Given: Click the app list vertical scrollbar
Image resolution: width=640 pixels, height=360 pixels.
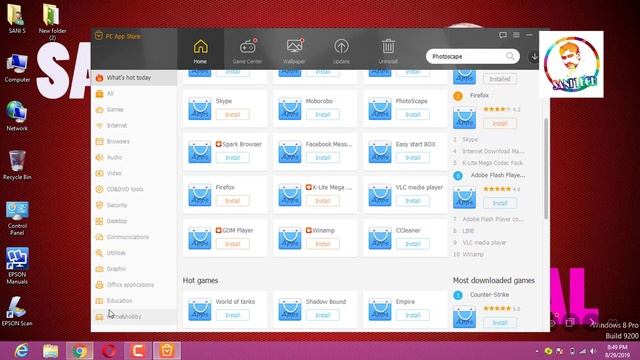Looking at the screenshot, I should (546, 168).
